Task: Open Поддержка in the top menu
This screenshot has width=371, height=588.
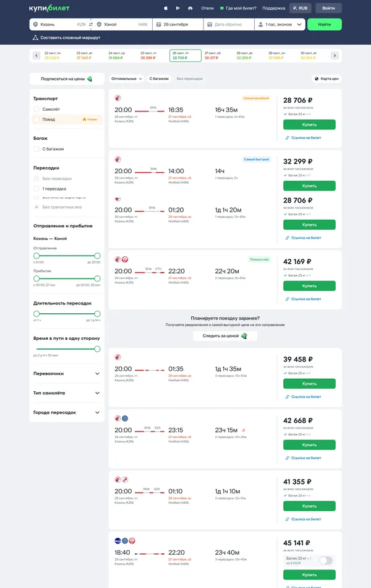Action: tap(273, 8)
